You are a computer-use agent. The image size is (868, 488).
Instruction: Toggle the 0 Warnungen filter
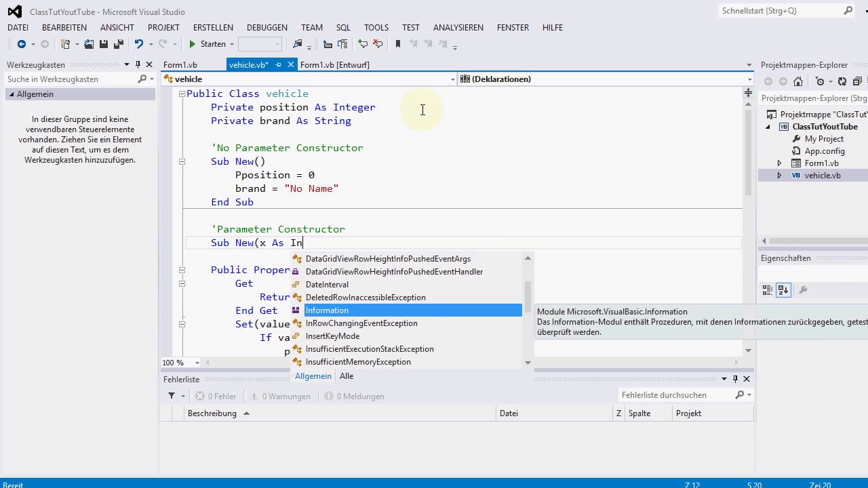(279, 396)
